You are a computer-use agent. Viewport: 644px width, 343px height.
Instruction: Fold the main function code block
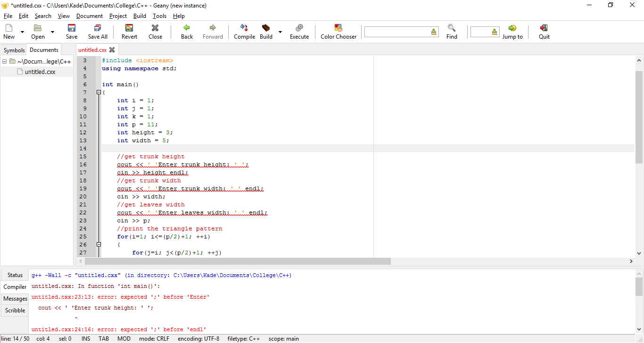pos(99,92)
